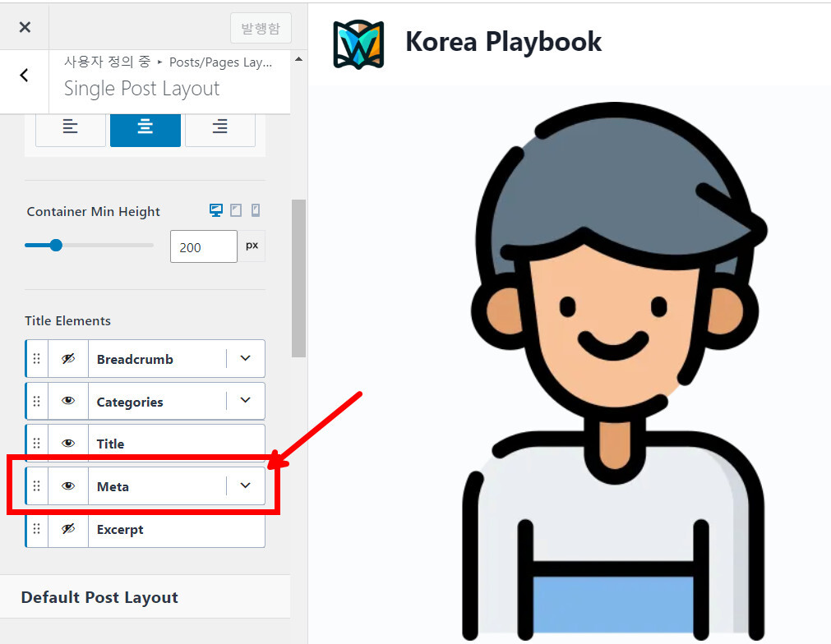831x644 pixels.
Task: Switch to tablet device view icon
Action: coord(236,211)
